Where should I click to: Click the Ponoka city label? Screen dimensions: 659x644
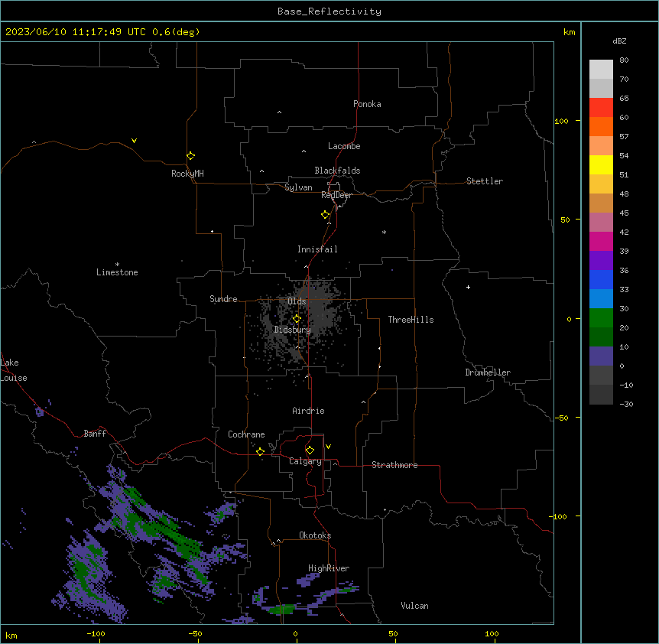367,104
